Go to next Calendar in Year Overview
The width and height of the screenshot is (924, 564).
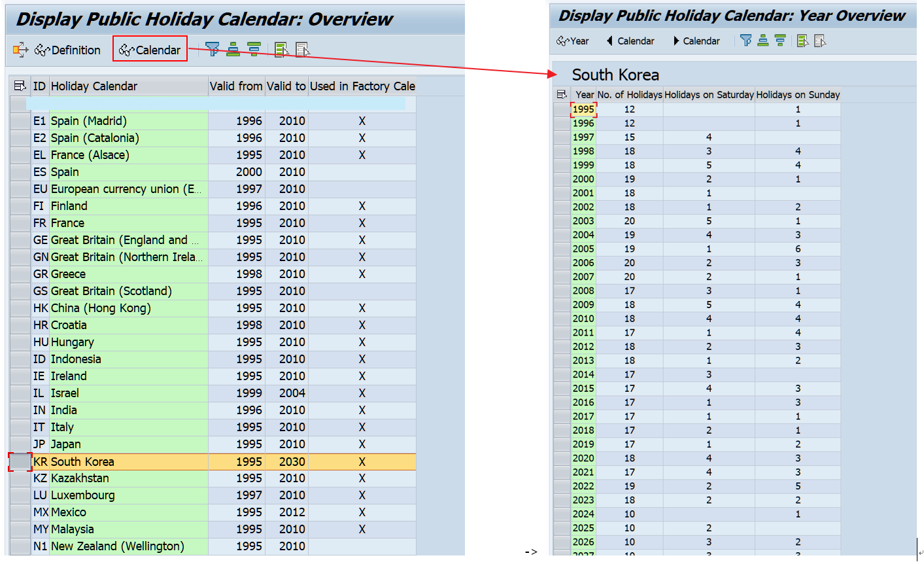pyautogui.click(x=696, y=41)
